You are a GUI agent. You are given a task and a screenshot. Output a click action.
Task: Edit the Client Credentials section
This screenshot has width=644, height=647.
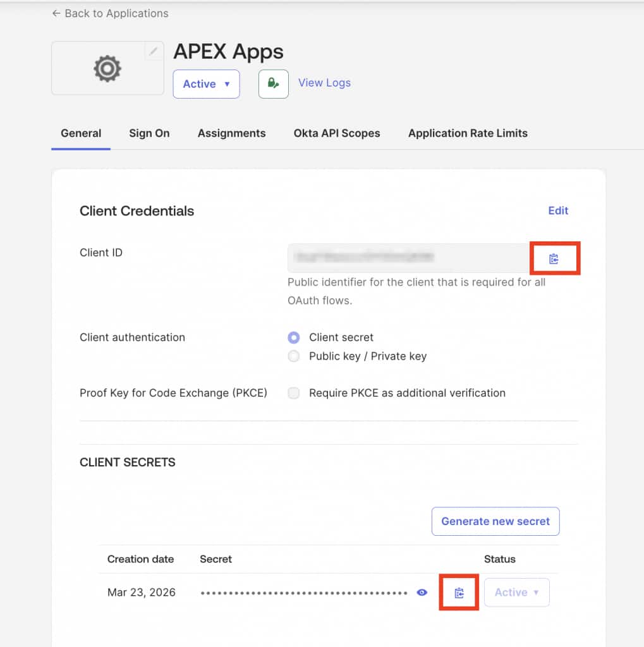click(557, 210)
